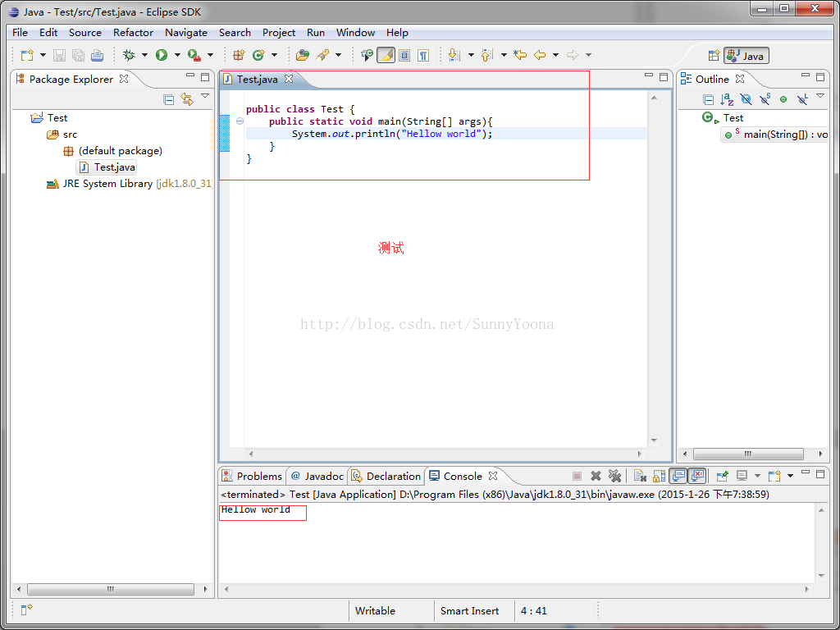Switch to the Declaration tab
840x630 pixels.
coord(386,476)
